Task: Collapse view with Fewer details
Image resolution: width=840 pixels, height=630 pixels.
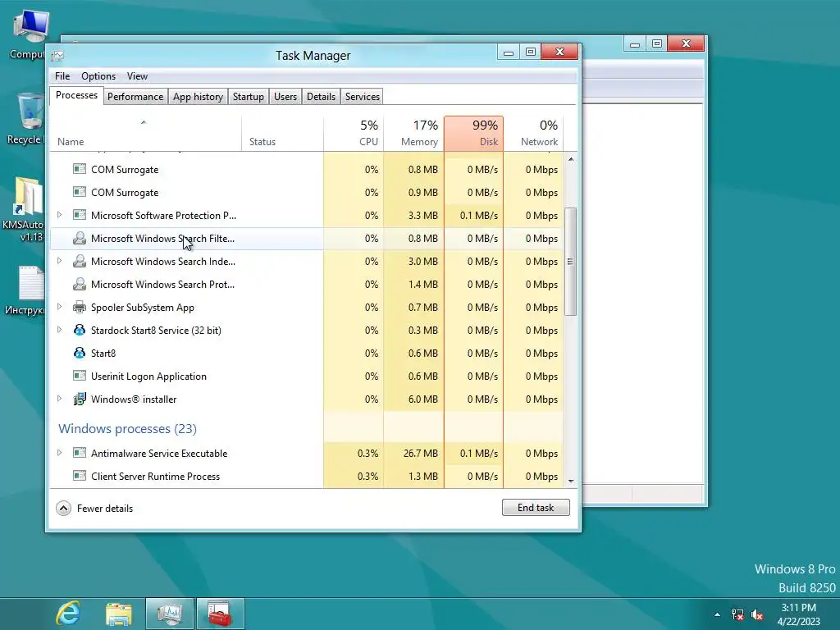Action: point(94,508)
